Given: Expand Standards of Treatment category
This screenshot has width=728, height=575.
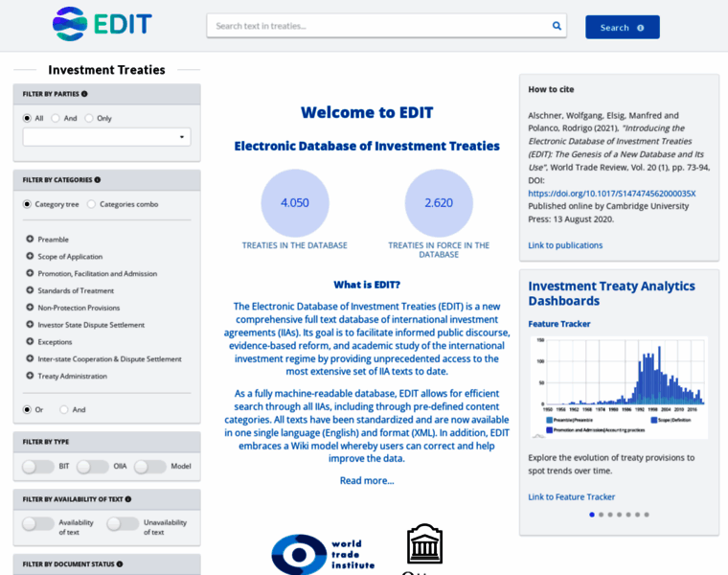Looking at the screenshot, I should pos(30,290).
